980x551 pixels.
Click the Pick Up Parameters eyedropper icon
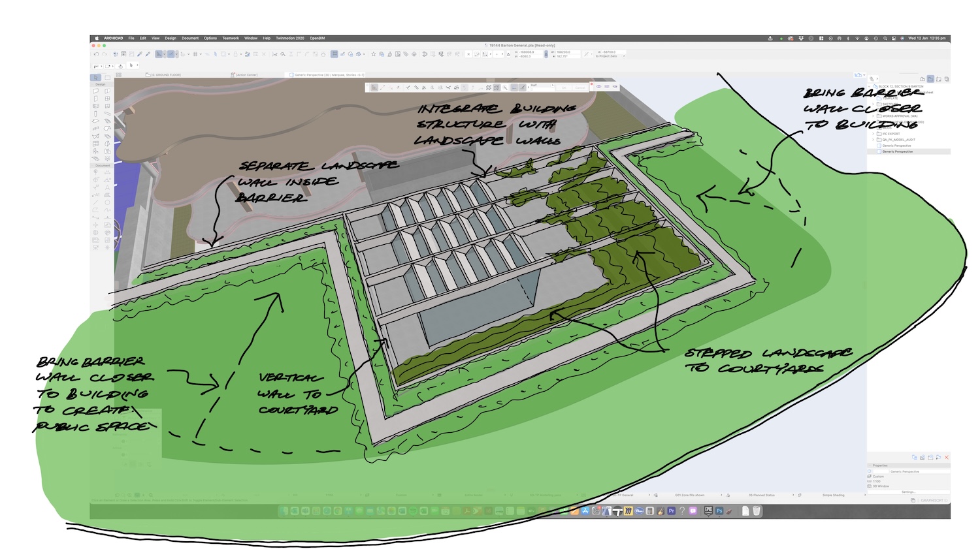[140, 54]
